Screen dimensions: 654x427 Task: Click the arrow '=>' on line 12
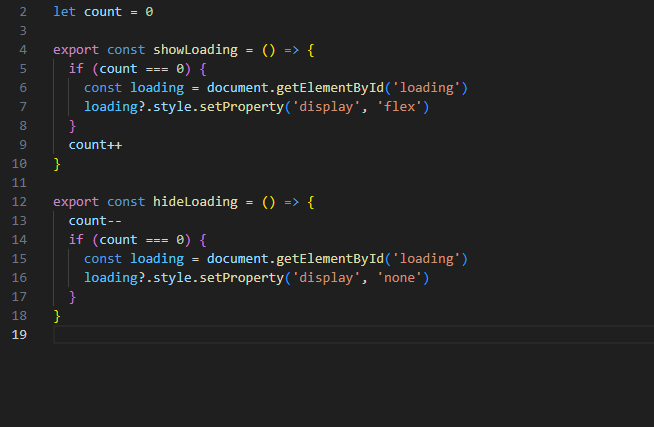coord(292,202)
